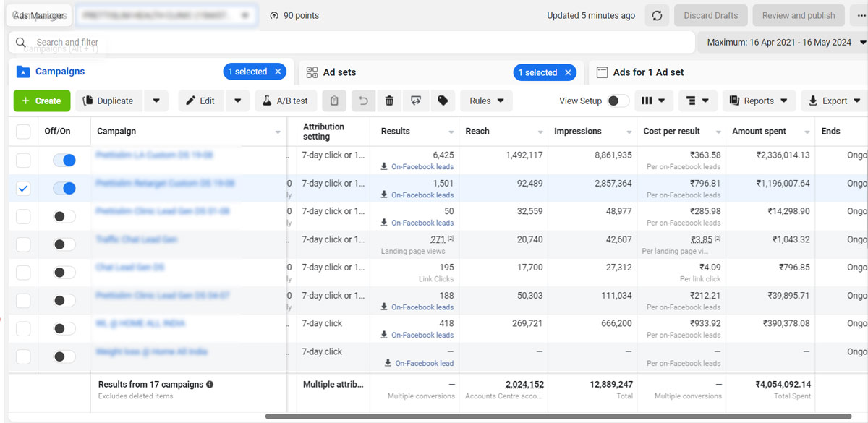Click in Search and filter field
Image resolution: width=868 pixels, height=423 pixels.
(351, 43)
